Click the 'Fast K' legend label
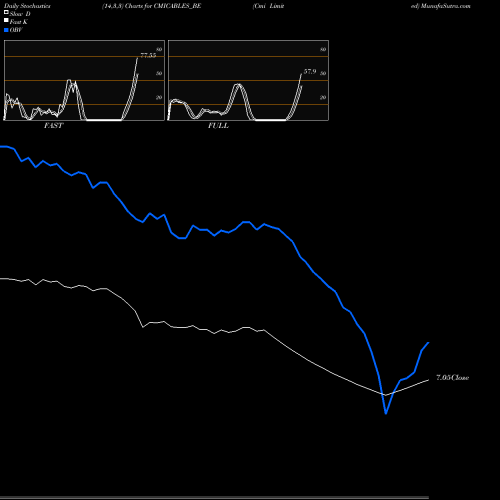Screen dimensions: 500x500 19,22
